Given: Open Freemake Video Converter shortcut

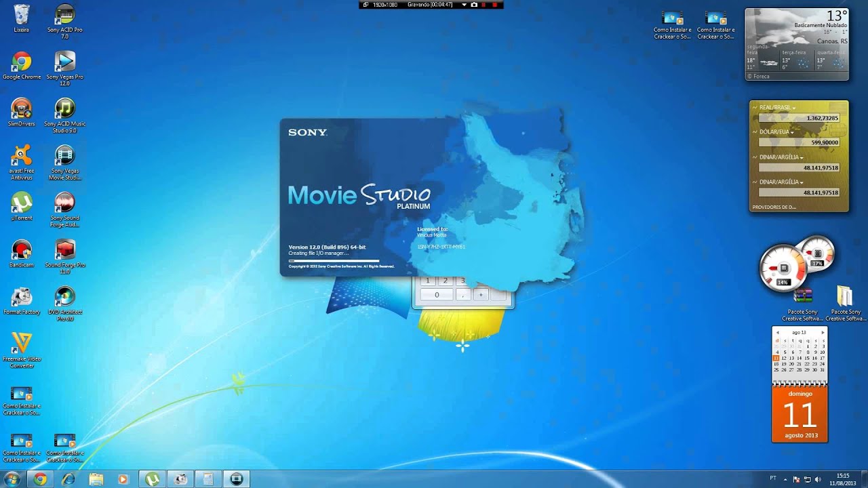Looking at the screenshot, I should click(21, 350).
